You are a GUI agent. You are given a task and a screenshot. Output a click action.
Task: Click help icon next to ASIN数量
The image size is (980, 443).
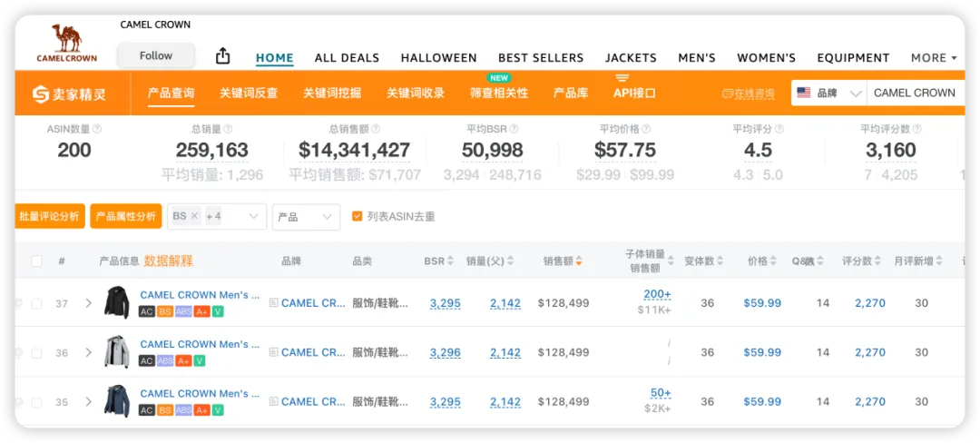click(97, 129)
